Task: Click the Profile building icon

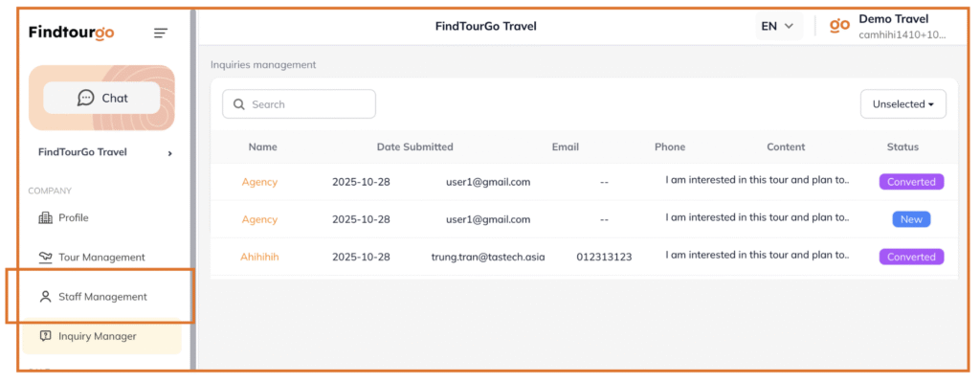Action: (45, 218)
